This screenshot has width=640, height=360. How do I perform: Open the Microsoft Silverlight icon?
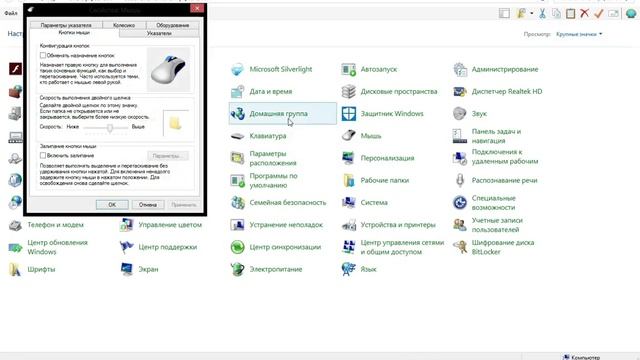pos(237,69)
